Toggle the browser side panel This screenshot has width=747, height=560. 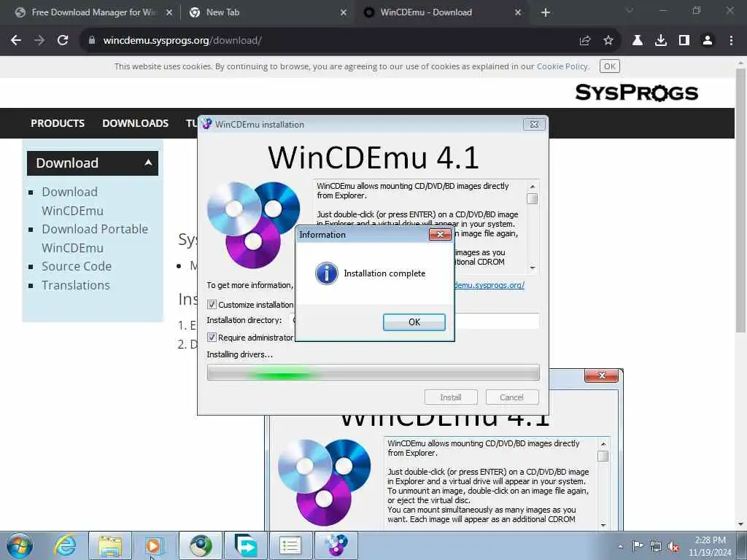coord(684,41)
